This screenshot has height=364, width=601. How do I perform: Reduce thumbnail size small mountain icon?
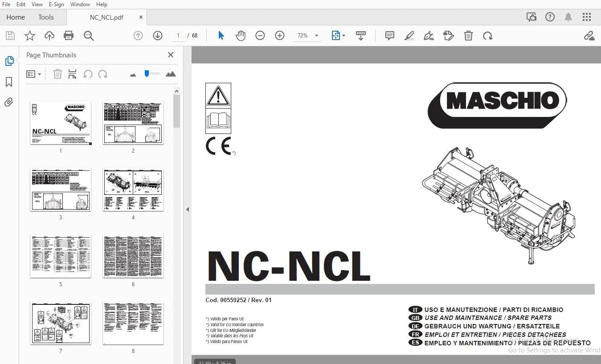click(133, 75)
